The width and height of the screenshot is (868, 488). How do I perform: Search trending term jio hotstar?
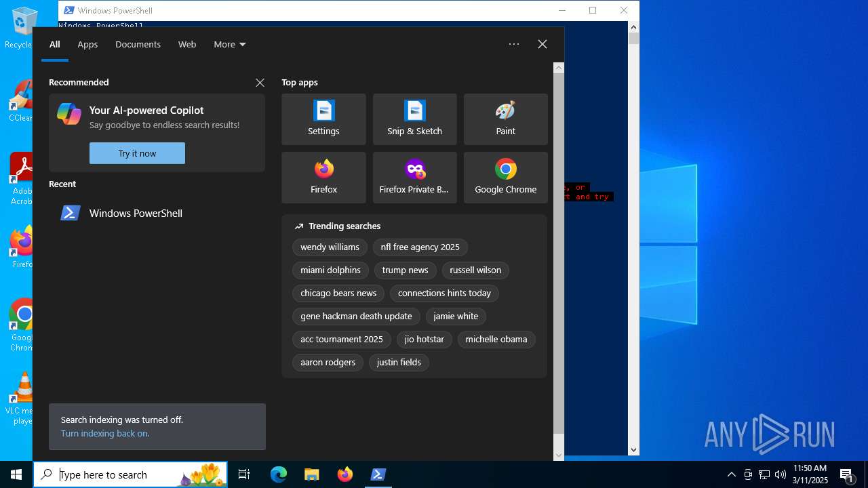pos(425,340)
